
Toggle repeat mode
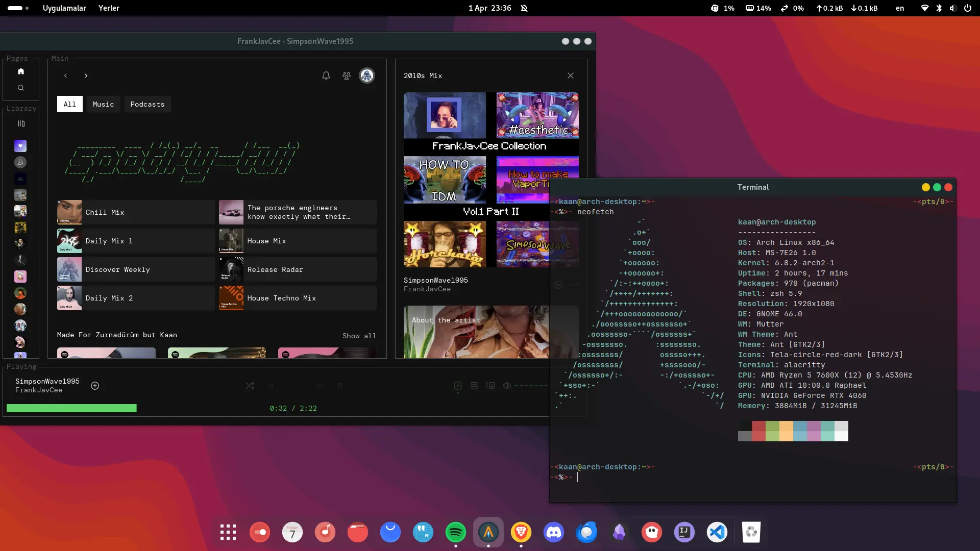coord(340,386)
